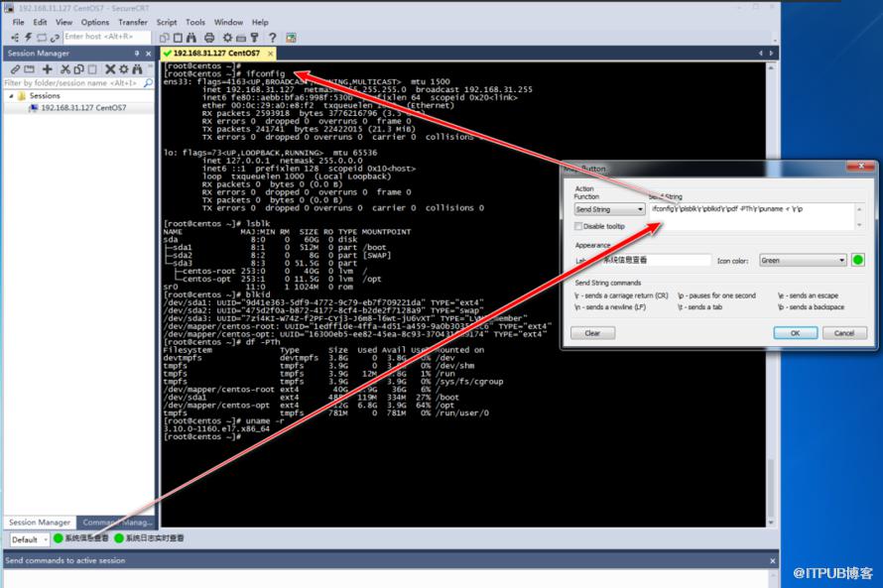Image resolution: width=883 pixels, height=588 pixels.
Task: Click the green icon color swatch
Action: tap(858, 260)
